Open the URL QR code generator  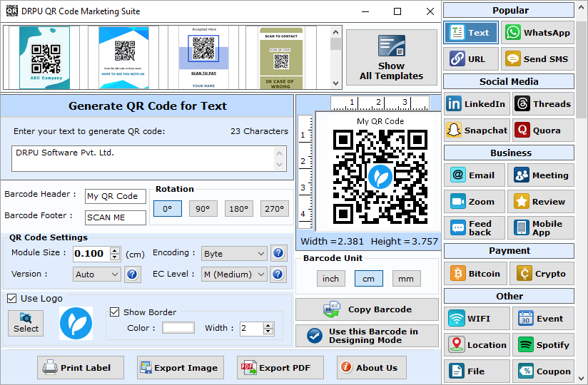[471, 58]
